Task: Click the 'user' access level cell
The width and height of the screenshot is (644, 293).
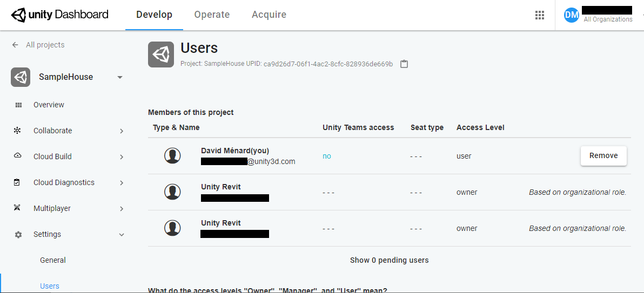Action: coord(464,156)
